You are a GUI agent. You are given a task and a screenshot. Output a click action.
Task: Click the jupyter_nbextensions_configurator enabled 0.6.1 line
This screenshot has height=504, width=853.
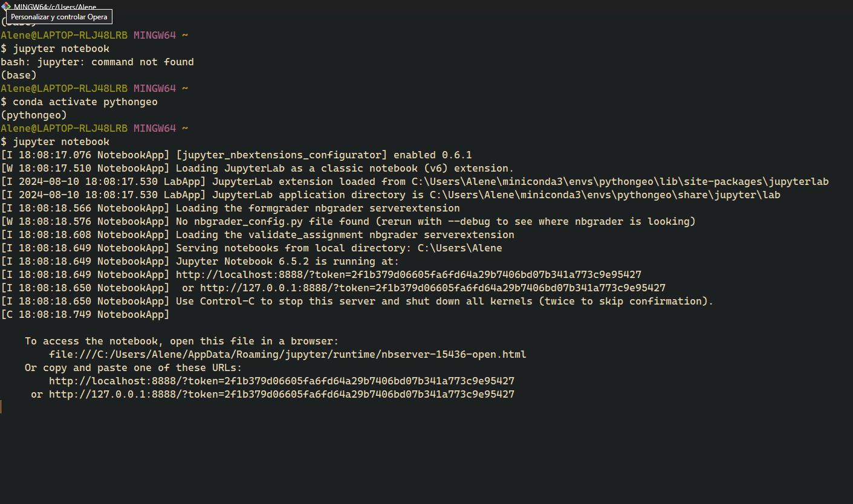(323, 155)
